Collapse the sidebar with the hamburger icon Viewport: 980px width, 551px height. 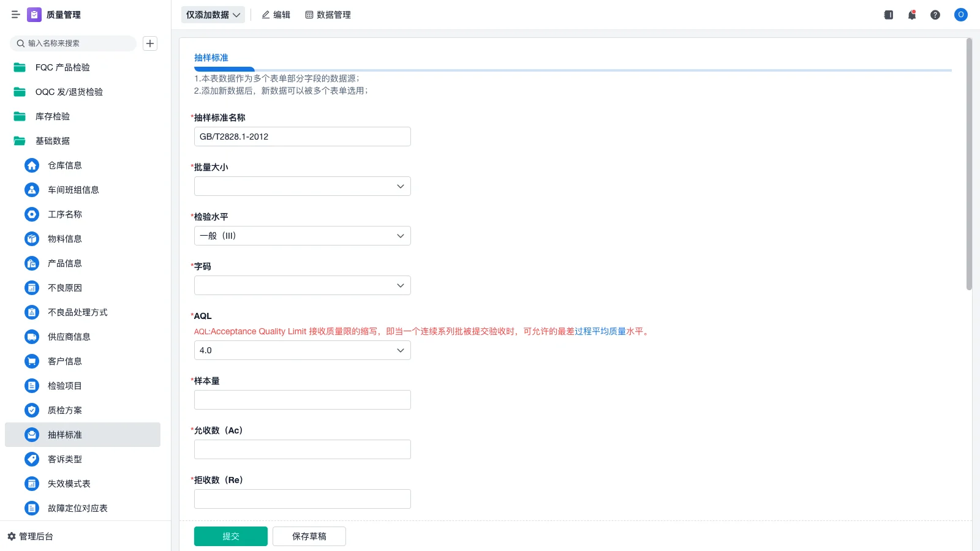tap(15, 15)
